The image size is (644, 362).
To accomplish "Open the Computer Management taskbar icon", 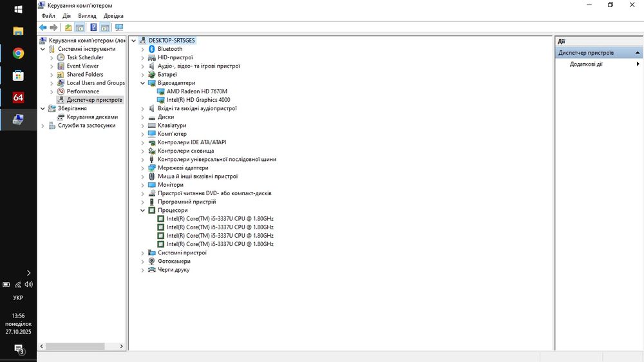I will click(x=18, y=120).
